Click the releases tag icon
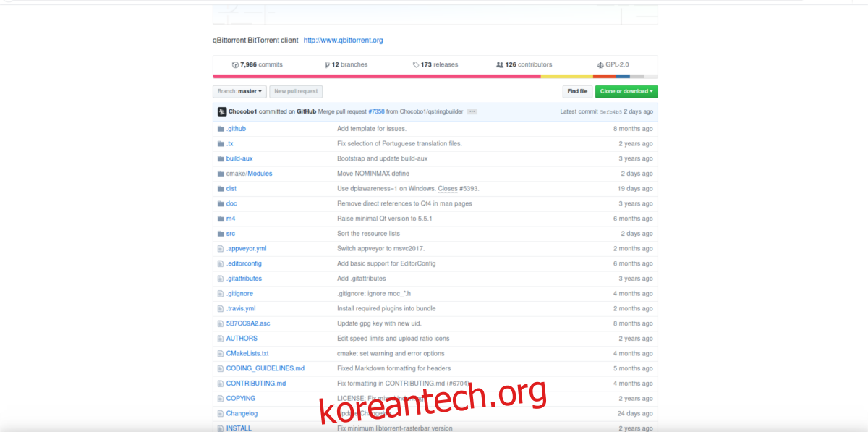The image size is (868, 432). tap(416, 65)
